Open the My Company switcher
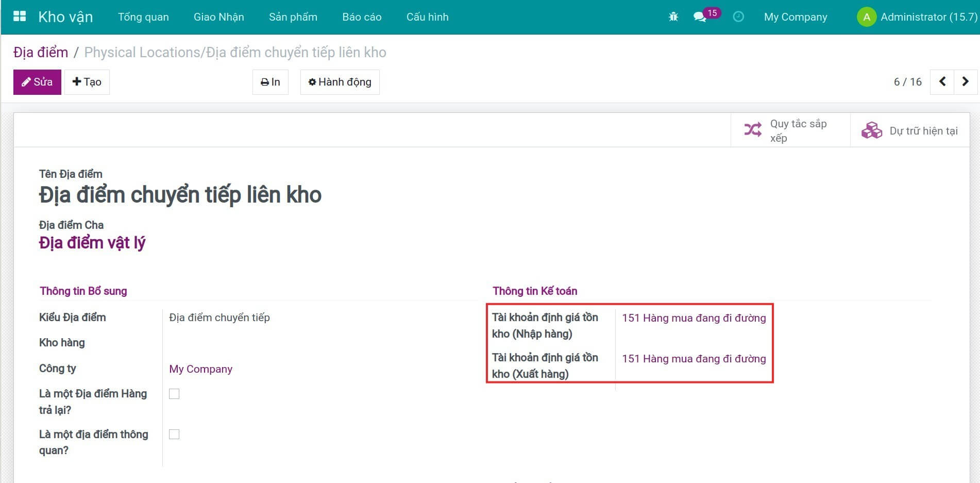Viewport: 980px width, 483px height. coord(795,17)
